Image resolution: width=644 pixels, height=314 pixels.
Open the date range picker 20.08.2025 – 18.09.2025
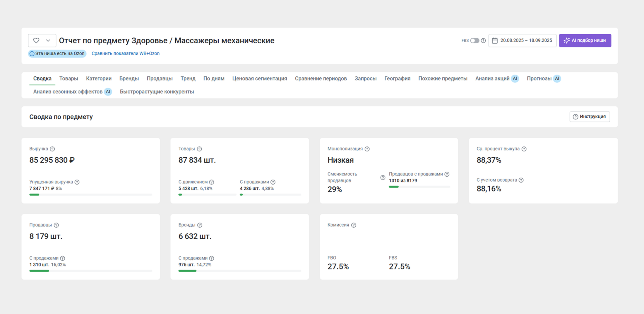click(x=522, y=40)
